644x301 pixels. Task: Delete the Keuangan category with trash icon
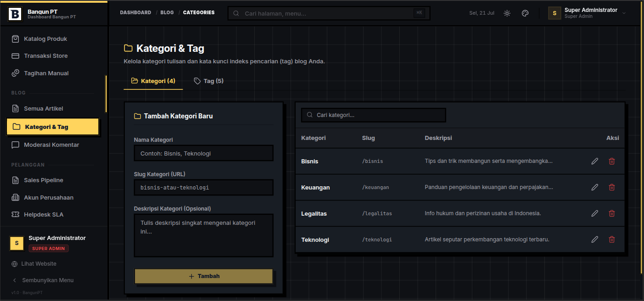[612, 188]
